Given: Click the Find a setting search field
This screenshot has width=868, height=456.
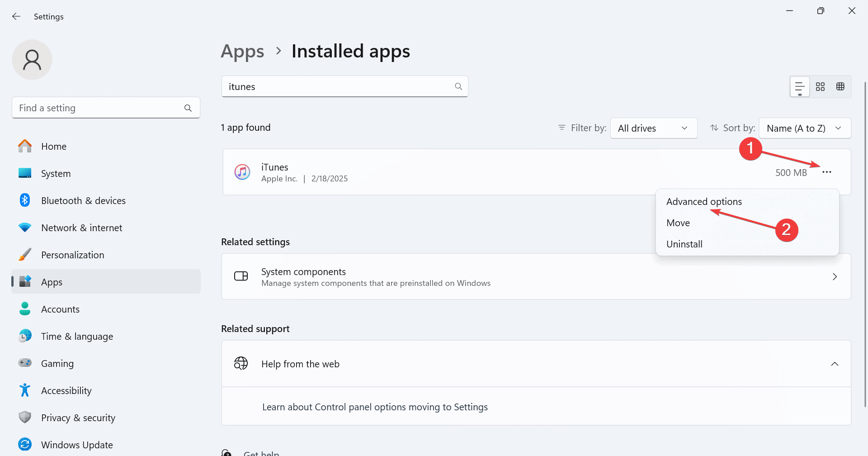Looking at the screenshot, I should (x=99, y=108).
